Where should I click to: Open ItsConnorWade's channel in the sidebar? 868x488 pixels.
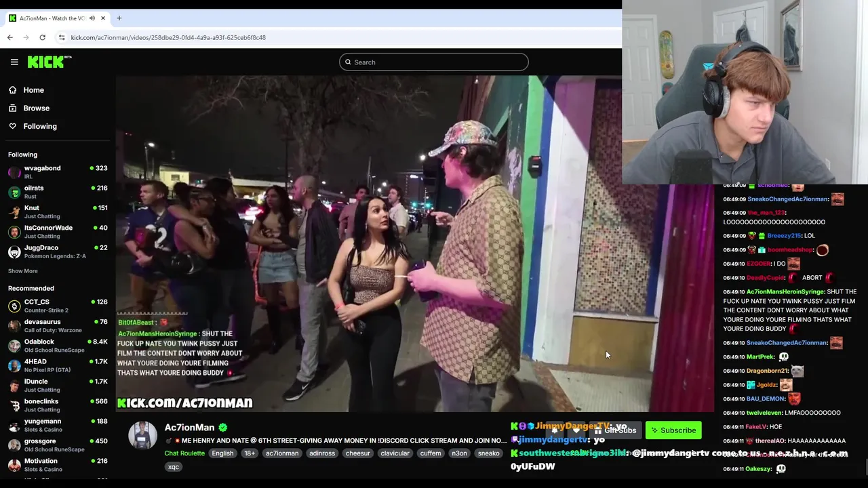pos(58,232)
